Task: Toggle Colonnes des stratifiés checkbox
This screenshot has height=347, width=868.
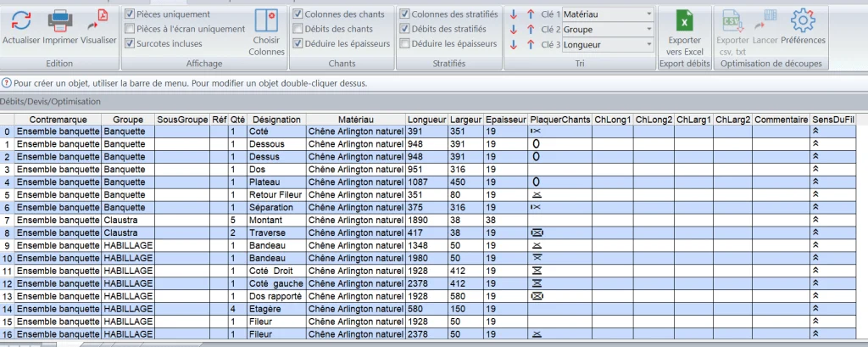Action: coord(404,14)
